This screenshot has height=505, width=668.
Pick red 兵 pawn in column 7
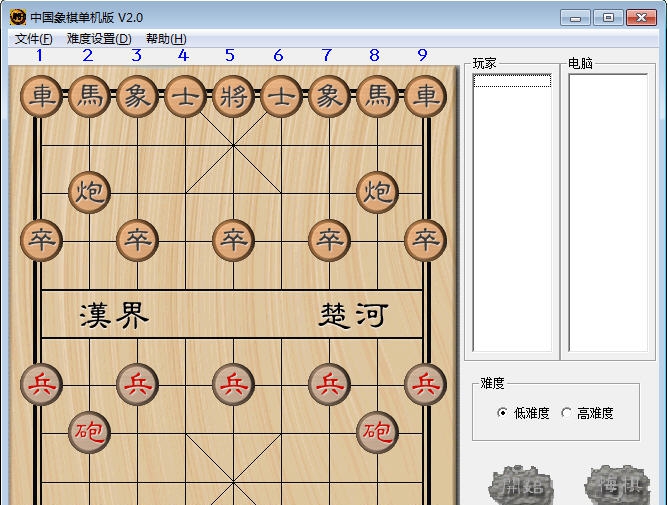[x=329, y=384]
